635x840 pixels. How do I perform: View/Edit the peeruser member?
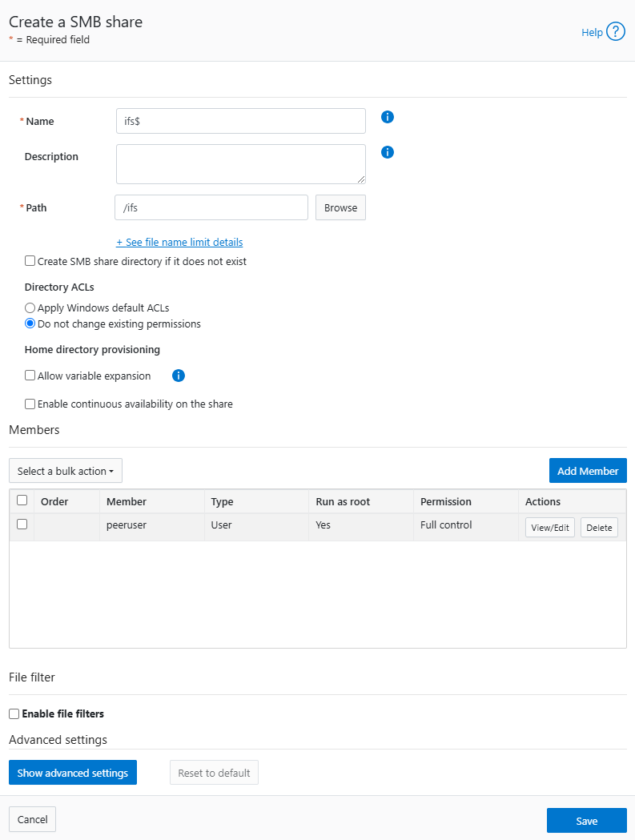click(x=549, y=527)
